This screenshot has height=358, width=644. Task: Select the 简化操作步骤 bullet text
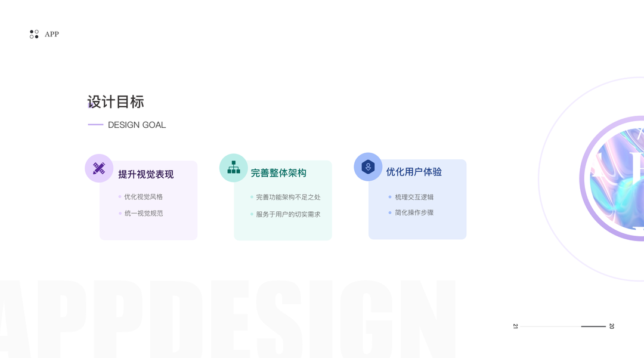click(x=414, y=212)
